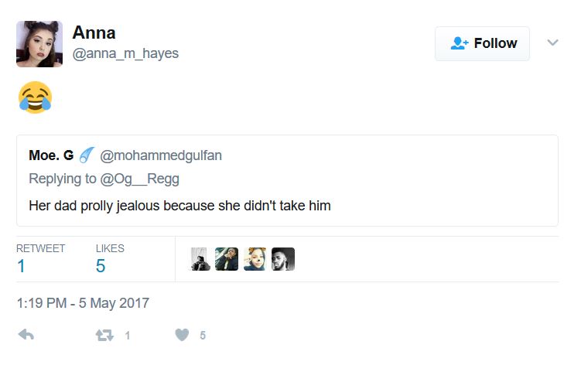Image resolution: width=588 pixels, height=372 pixels.
Task: Open the tweet options chevron dropdown
Action: tap(552, 43)
